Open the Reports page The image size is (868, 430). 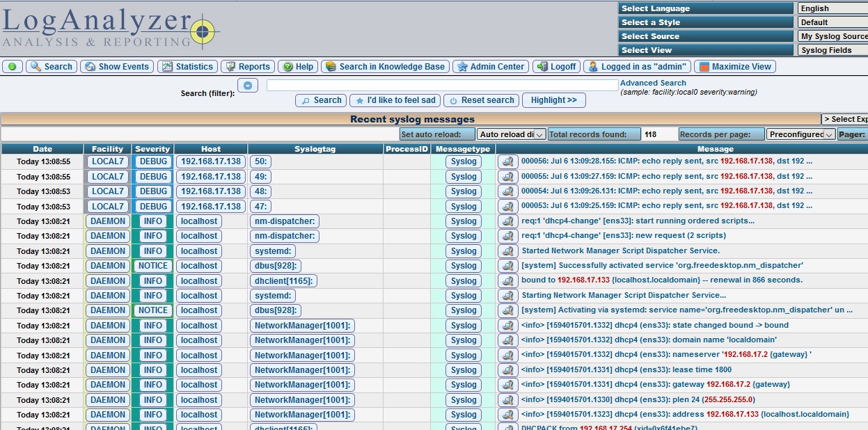248,67
